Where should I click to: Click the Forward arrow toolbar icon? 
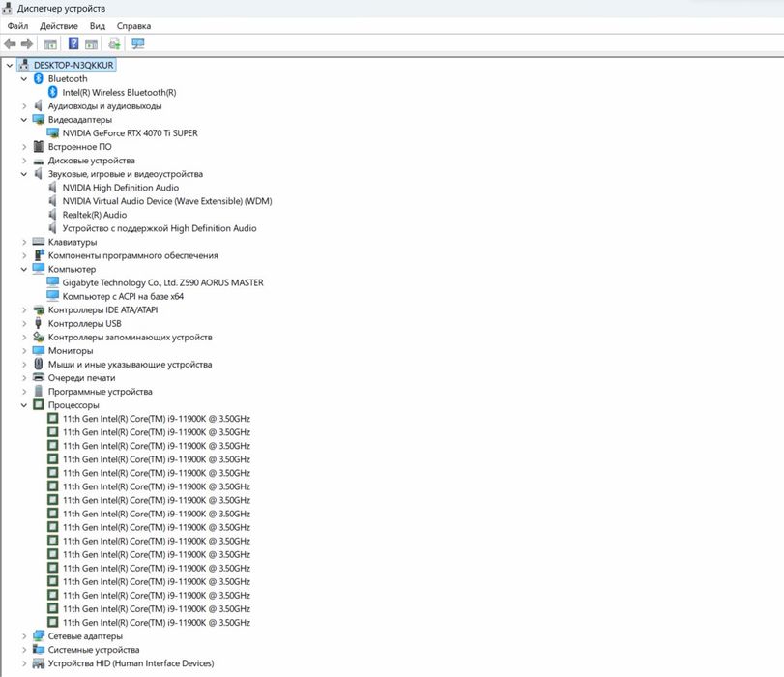27,44
